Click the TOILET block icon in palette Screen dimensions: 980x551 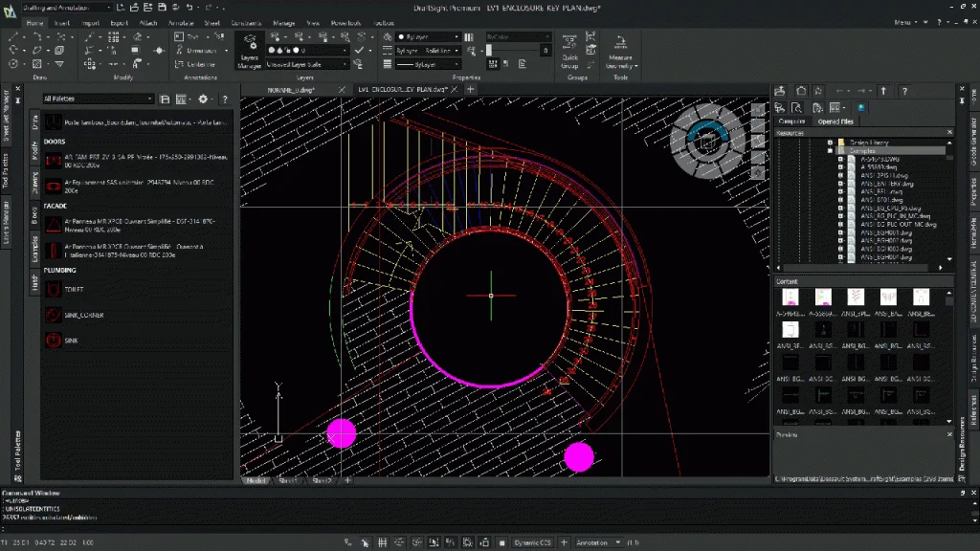pyautogui.click(x=53, y=289)
